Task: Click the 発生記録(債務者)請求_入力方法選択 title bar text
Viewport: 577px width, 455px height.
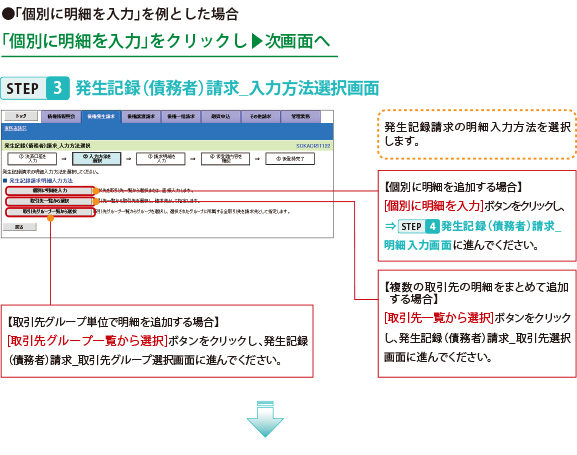Action: click(x=47, y=146)
